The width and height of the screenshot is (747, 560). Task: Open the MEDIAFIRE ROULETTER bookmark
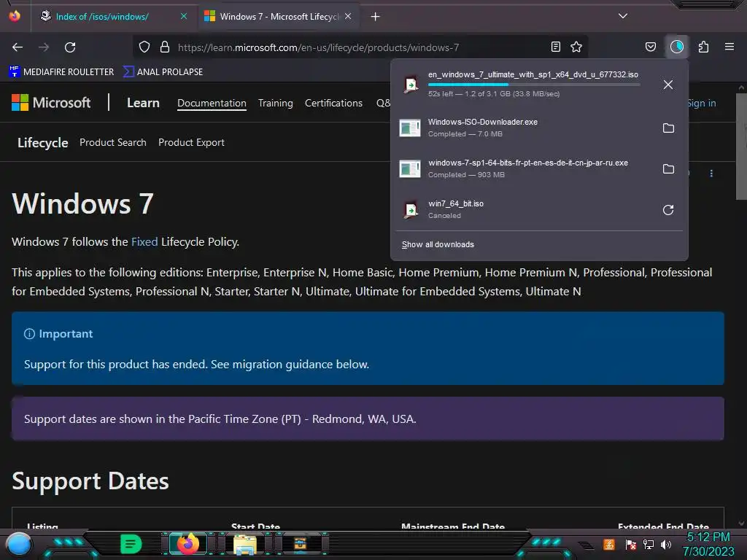61,72
